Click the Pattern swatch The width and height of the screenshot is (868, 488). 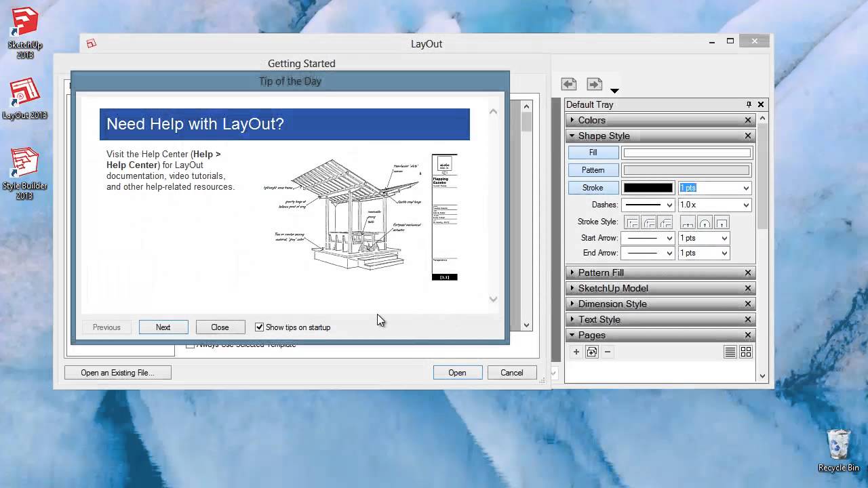686,170
